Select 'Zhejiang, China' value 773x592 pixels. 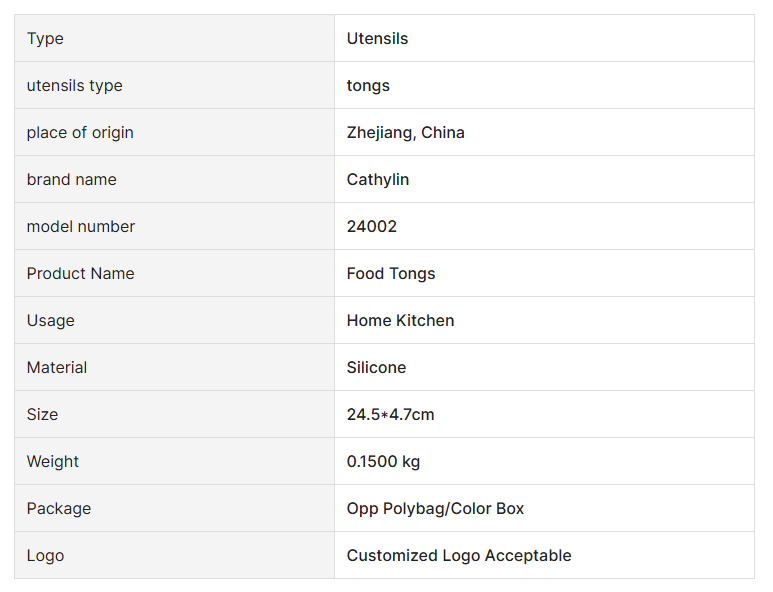coord(405,133)
